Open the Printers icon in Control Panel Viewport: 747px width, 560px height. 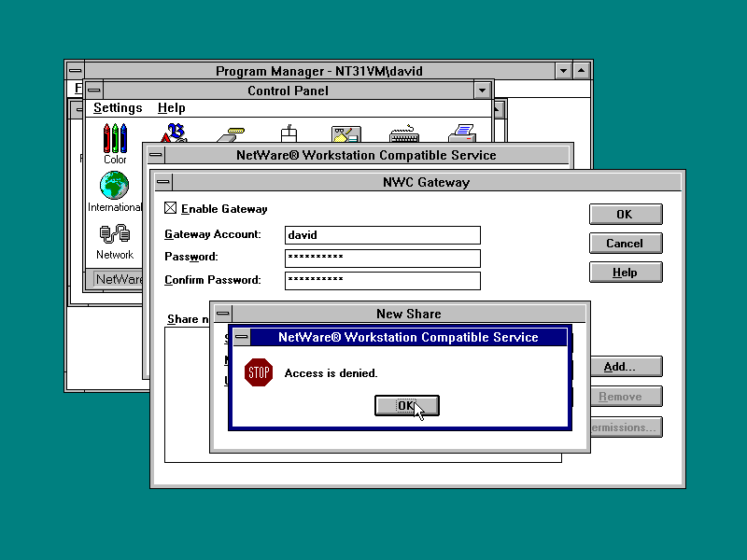coord(462,133)
